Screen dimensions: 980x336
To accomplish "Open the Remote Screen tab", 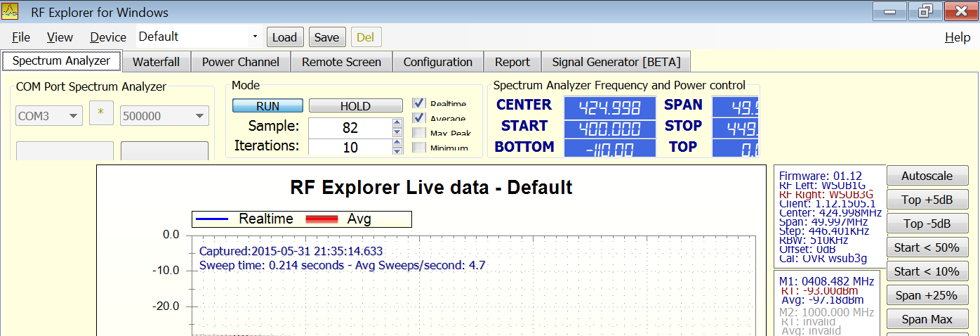I will pos(342,62).
